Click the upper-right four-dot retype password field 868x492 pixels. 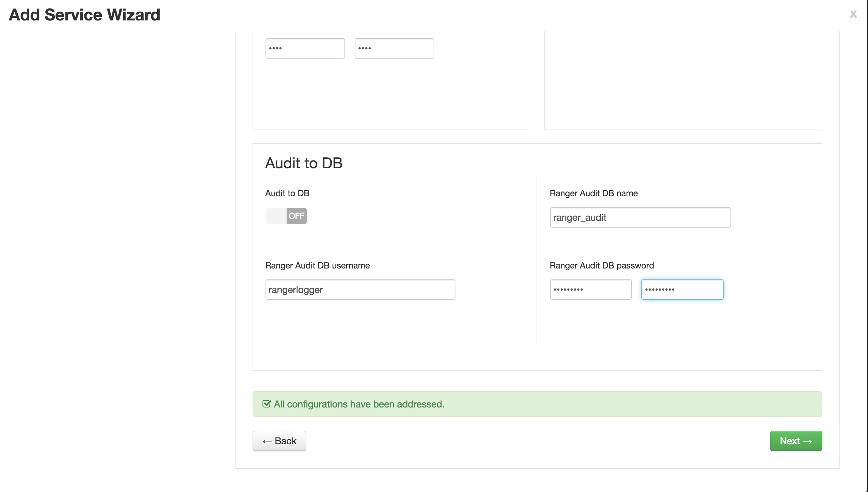coord(394,48)
